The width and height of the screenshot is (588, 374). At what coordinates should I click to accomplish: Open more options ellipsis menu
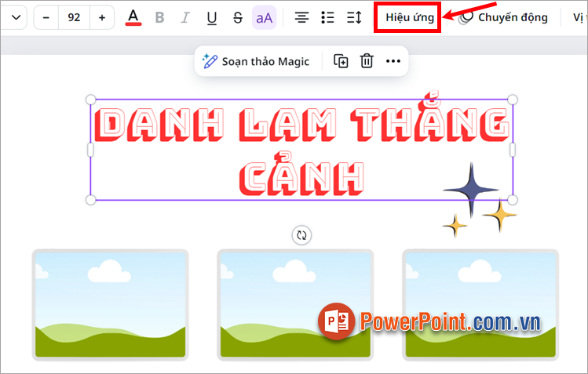[x=393, y=61]
